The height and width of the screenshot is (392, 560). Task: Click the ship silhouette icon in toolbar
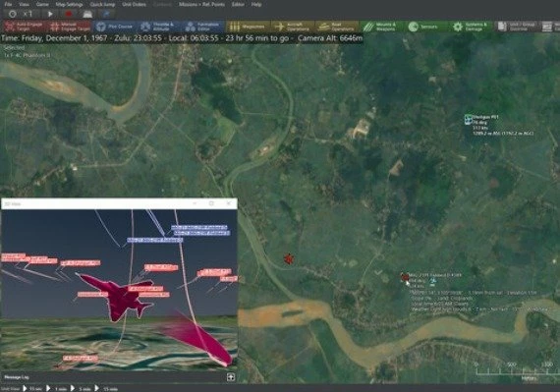click(87, 14)
